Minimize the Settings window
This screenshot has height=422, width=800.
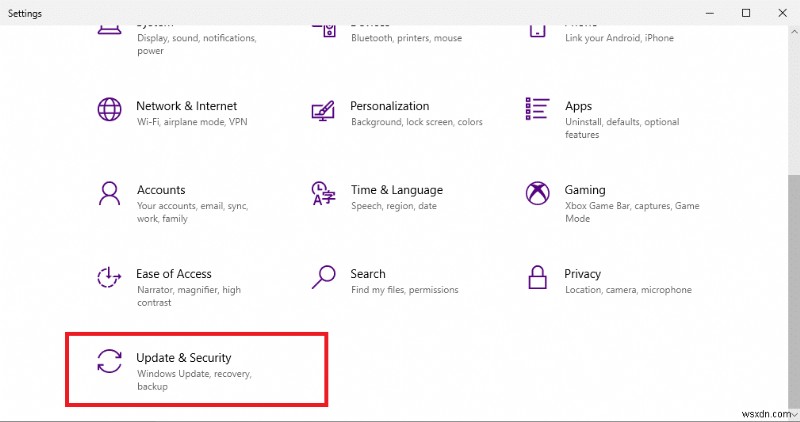(710, 13)
